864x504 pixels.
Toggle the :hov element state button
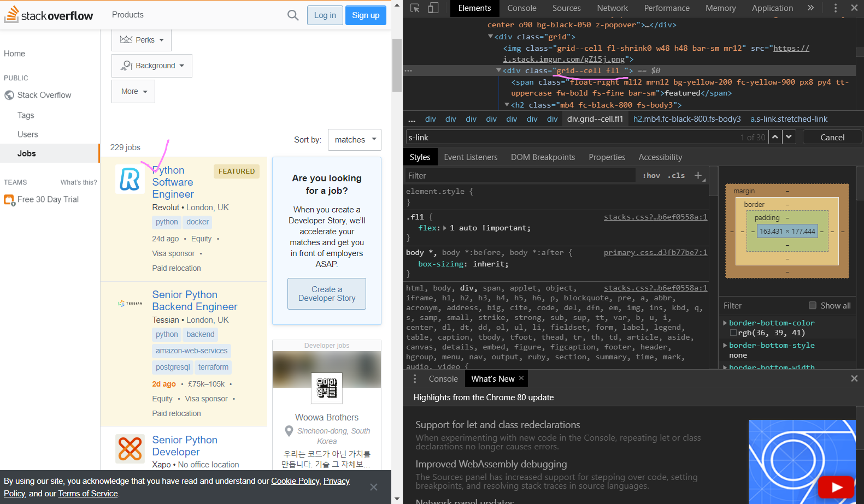coord(651,175)
